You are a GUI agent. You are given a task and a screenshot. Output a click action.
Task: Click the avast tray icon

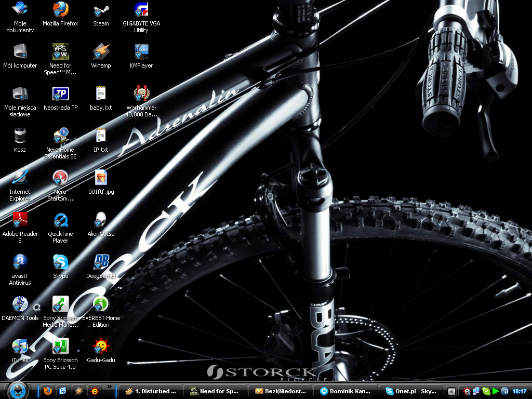(505, 392)
